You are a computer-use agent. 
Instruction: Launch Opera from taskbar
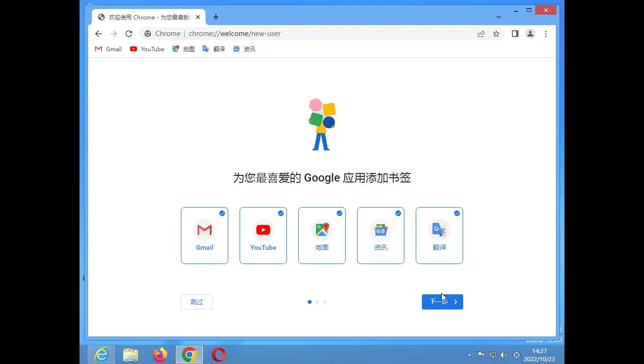point(218,355)
